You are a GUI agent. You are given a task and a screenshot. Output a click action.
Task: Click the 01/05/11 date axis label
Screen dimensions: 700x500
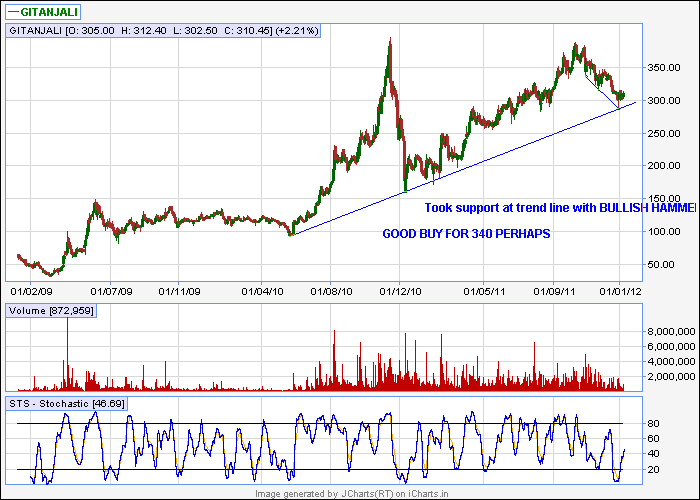[484, 292]
